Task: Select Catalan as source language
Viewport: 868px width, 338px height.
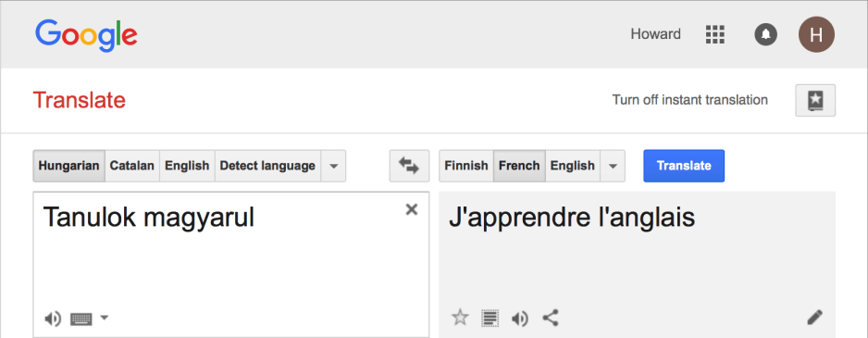Action: coord(131,166)
